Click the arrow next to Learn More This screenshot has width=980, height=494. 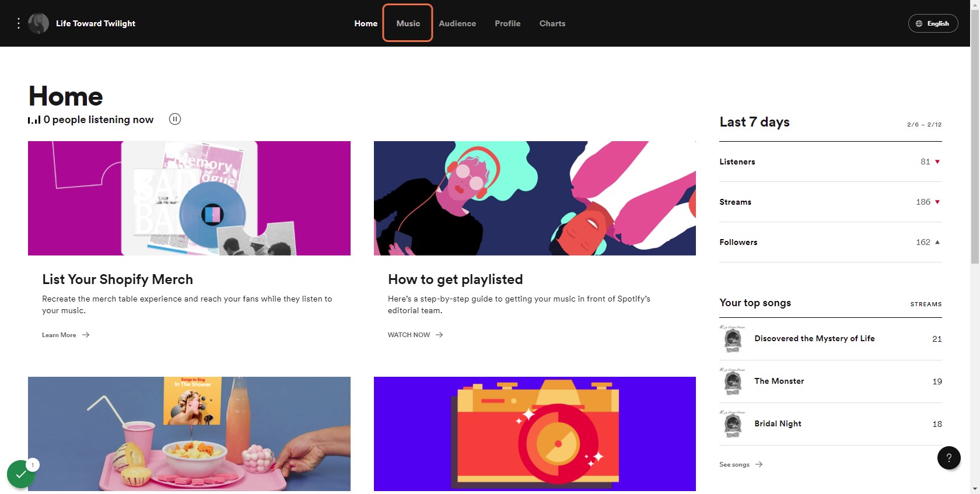coord(86,335)
